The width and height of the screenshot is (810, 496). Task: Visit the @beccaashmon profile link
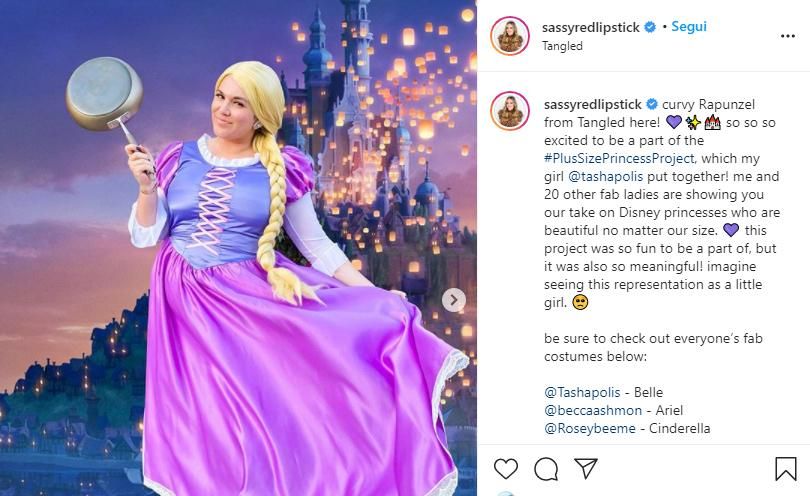click(593, 410)
